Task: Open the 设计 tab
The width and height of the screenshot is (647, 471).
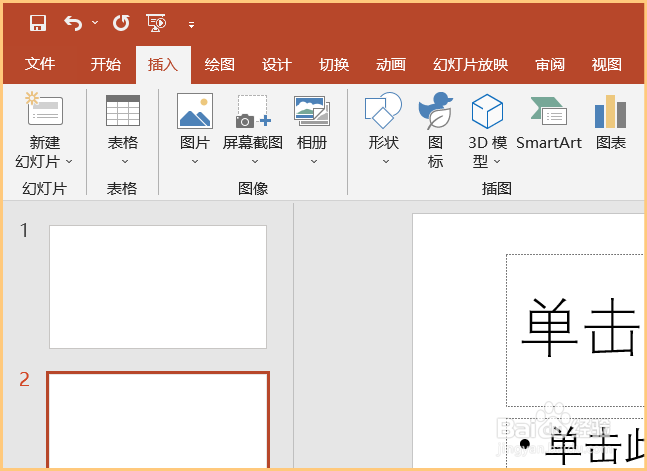Action: [277, 64]
